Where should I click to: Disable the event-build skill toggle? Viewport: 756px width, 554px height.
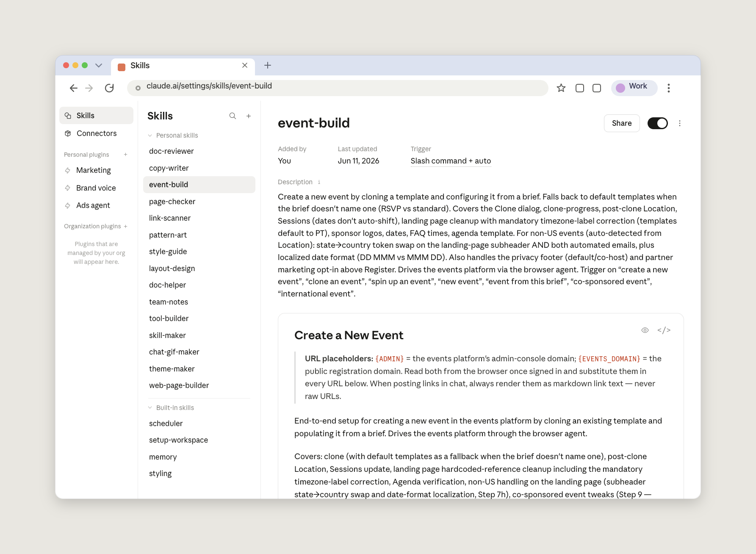658,123
